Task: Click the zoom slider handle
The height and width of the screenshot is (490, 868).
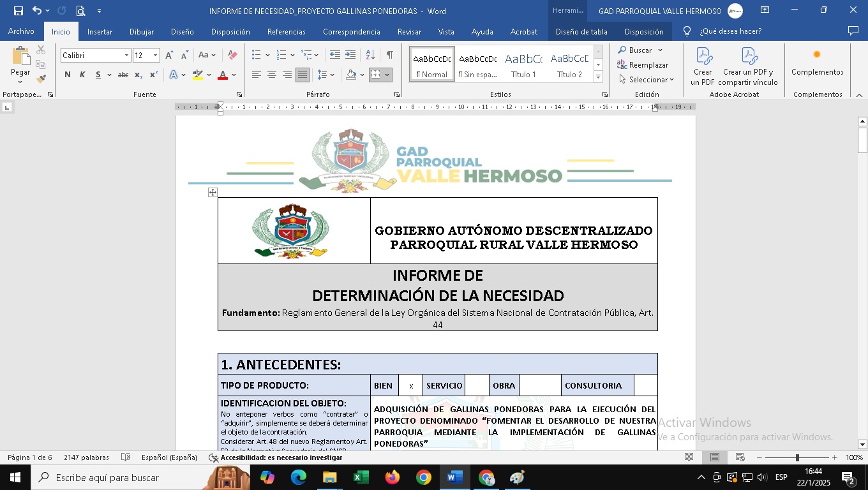Action: 797,457
